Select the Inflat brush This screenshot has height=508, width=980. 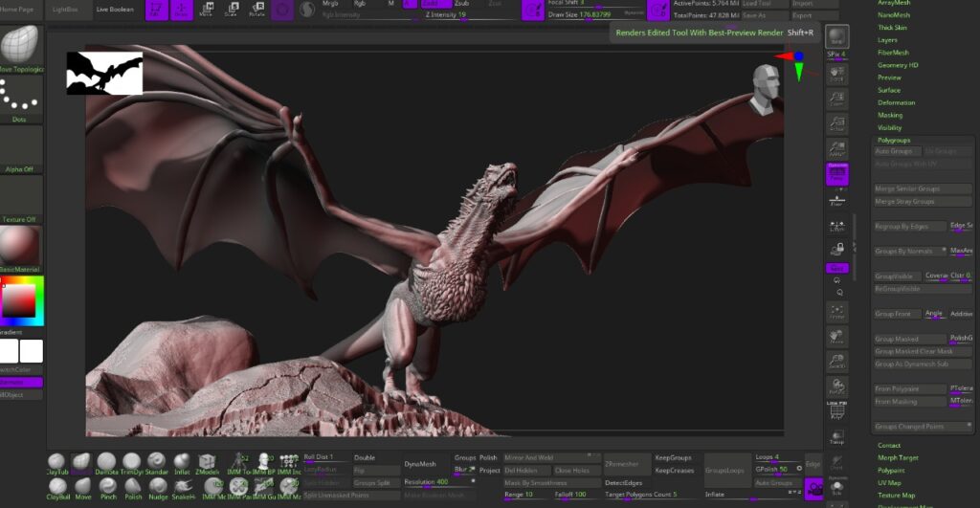[x=182, y=465]
